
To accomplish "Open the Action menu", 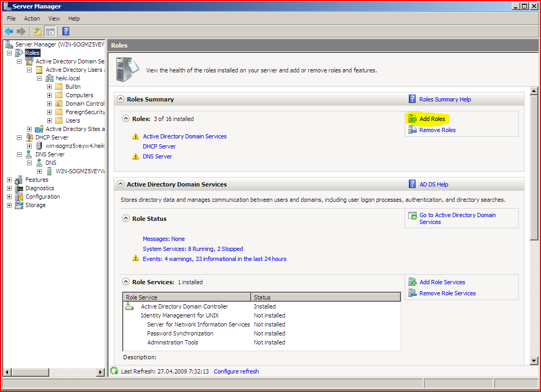I will pyautogui.click(x=32, y=18).
